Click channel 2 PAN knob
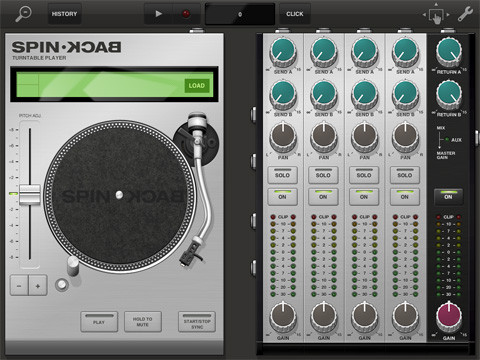Image resolution: width=480 pixels, height=360 pixels. (x=324, y=137)
